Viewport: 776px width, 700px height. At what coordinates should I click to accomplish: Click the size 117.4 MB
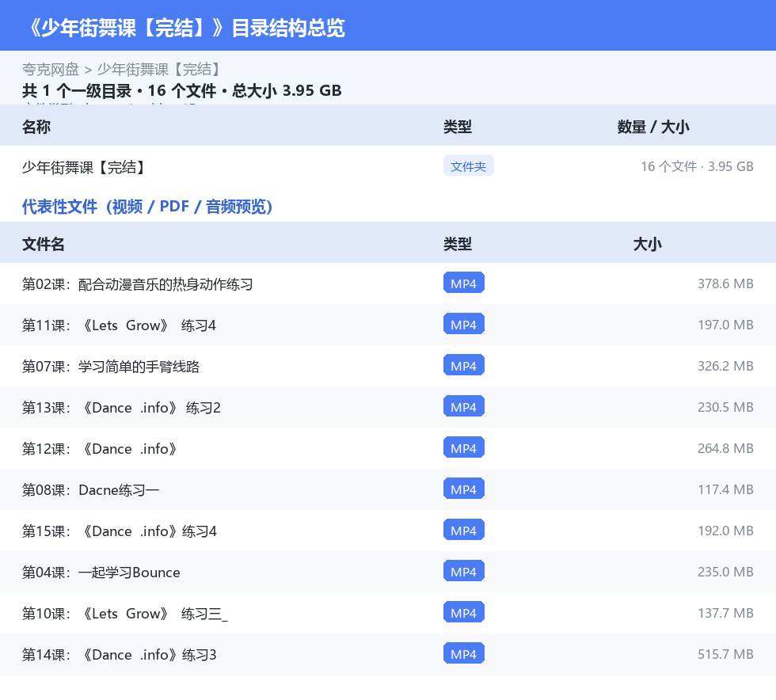pos(725,489)
